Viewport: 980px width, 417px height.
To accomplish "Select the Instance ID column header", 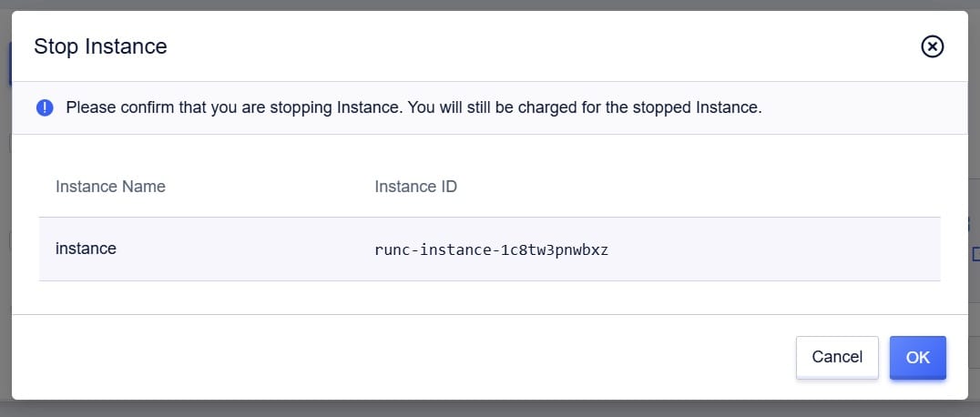I will click(x=415, y=187).
